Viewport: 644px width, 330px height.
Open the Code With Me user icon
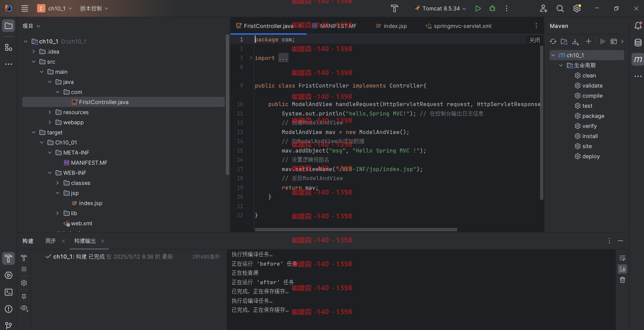(x=543, y=8)
